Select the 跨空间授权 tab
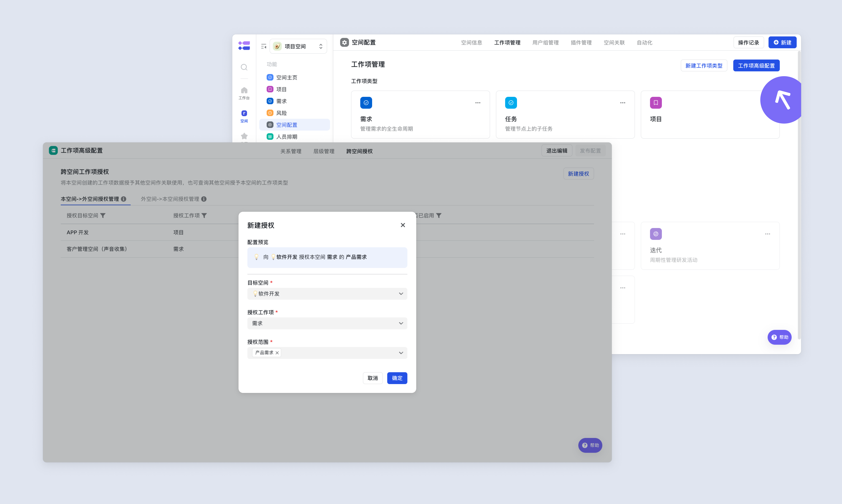The image size is (842, 504). 359,151
